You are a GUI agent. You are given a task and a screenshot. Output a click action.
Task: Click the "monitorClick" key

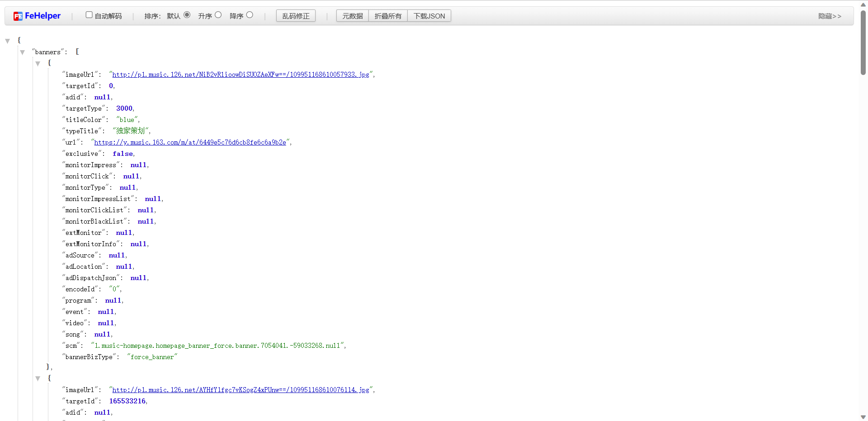point(87,176)
